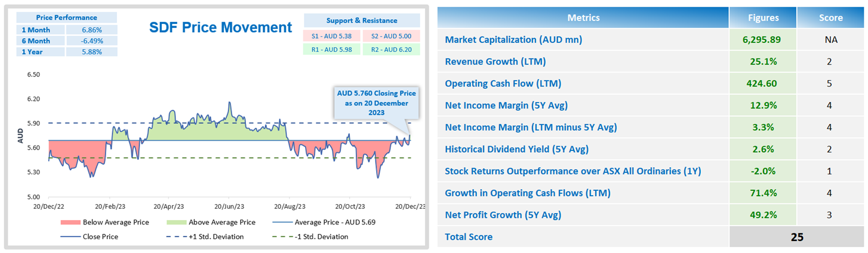Click the figure 3.3%
Image resolution: width=868 pixels, height=253 pixels.
click(763, 127)
